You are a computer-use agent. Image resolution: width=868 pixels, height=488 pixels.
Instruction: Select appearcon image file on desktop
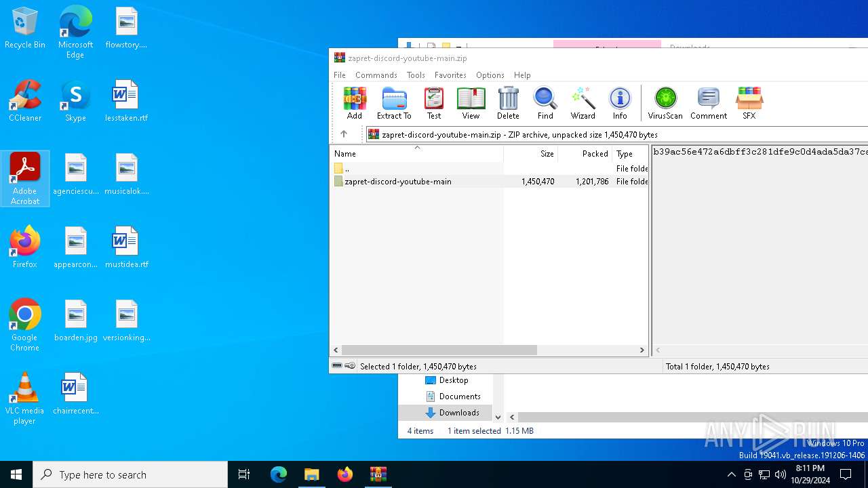click(x=76, y=248)
